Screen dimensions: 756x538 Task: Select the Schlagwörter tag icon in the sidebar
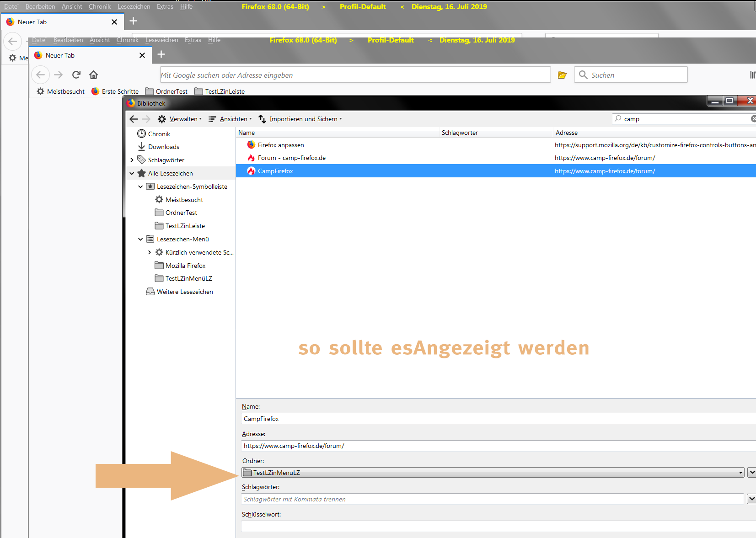[x=142, y=160]
